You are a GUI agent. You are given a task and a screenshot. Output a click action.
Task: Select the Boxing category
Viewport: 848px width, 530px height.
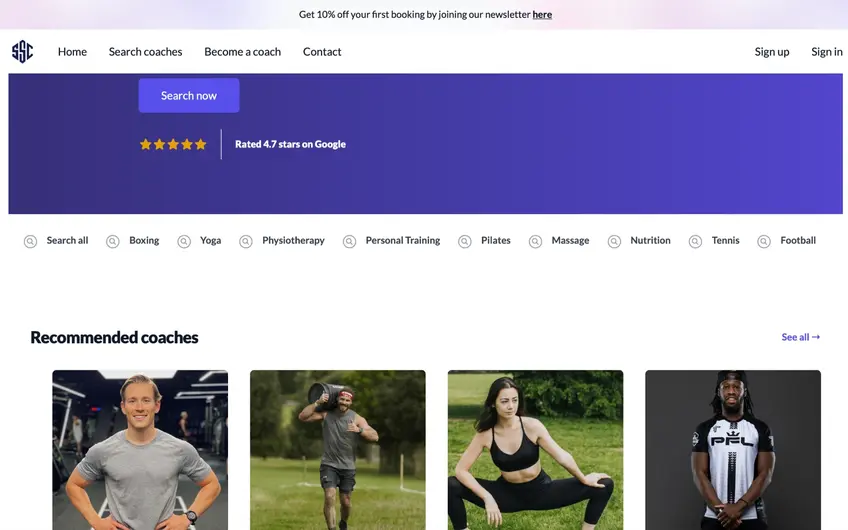tap(144, 240)
